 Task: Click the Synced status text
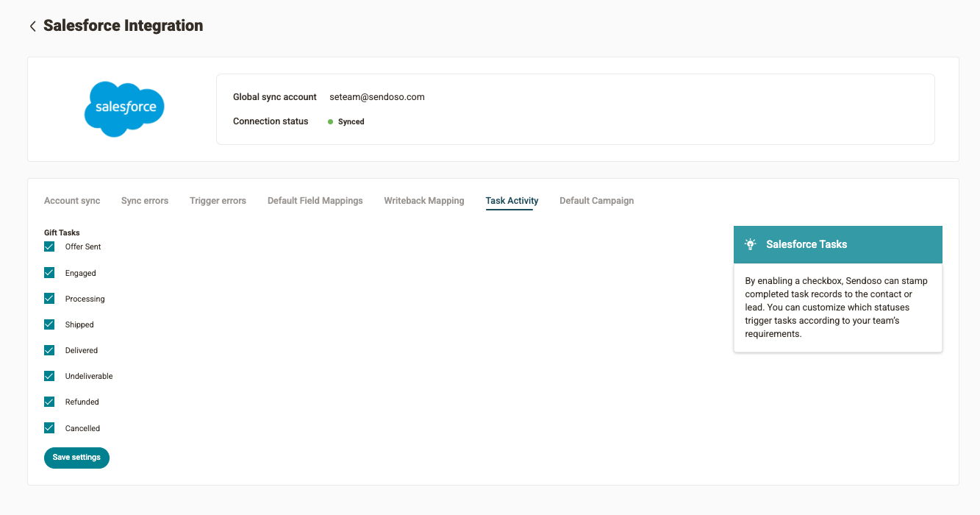(351, 122)
